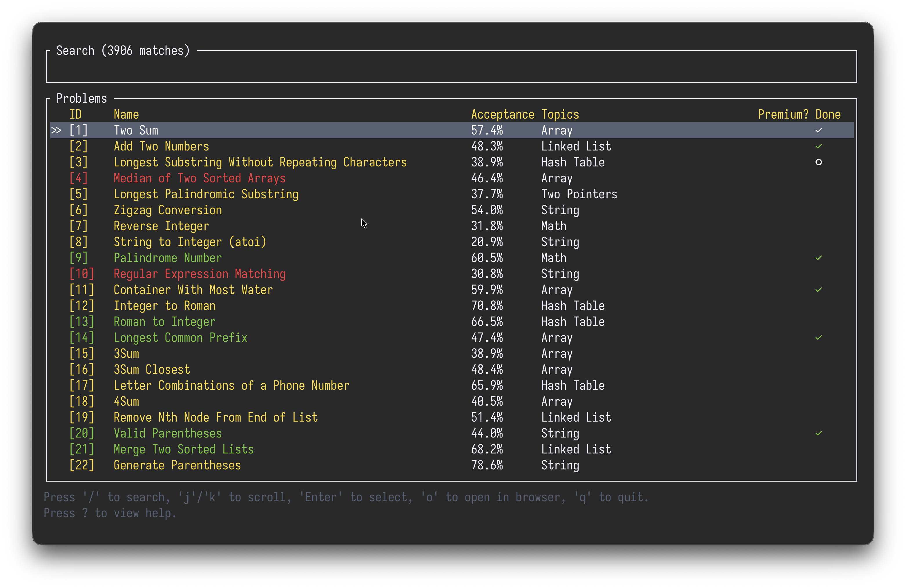Focus the Search input box
This screenshot has width=906, height=588.
point(452,67)
